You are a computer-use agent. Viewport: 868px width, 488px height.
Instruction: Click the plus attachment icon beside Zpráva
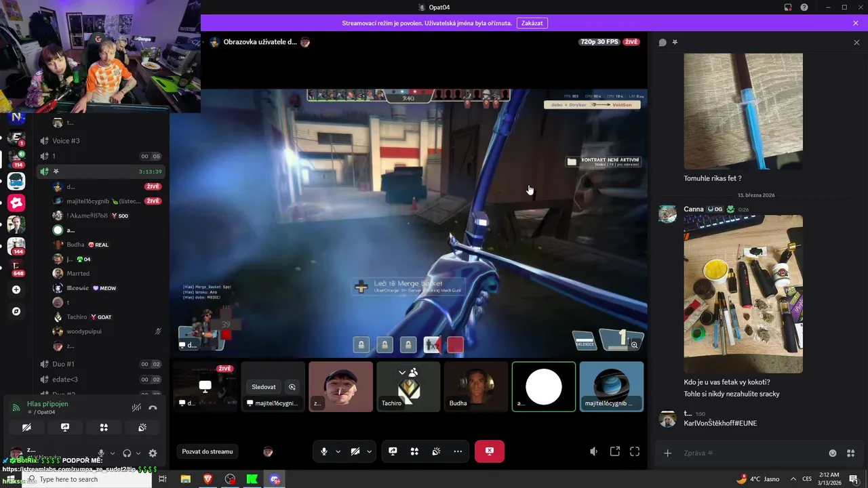[667, 453]
